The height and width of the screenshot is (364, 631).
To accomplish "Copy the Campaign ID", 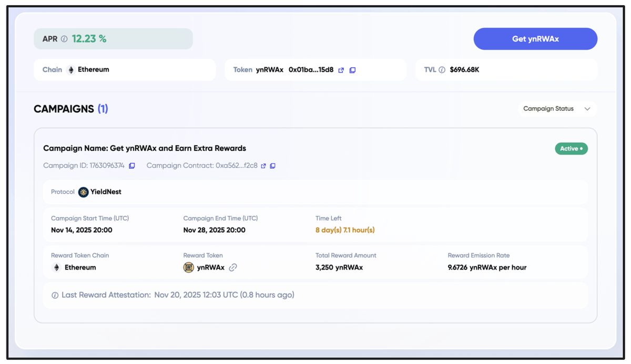I will (131, 165).
